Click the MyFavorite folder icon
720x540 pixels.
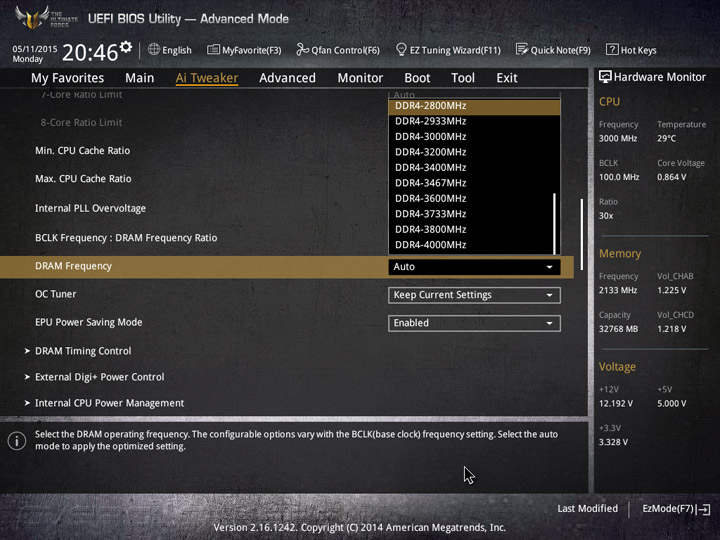pyautogui.click(x=213, y=50)
